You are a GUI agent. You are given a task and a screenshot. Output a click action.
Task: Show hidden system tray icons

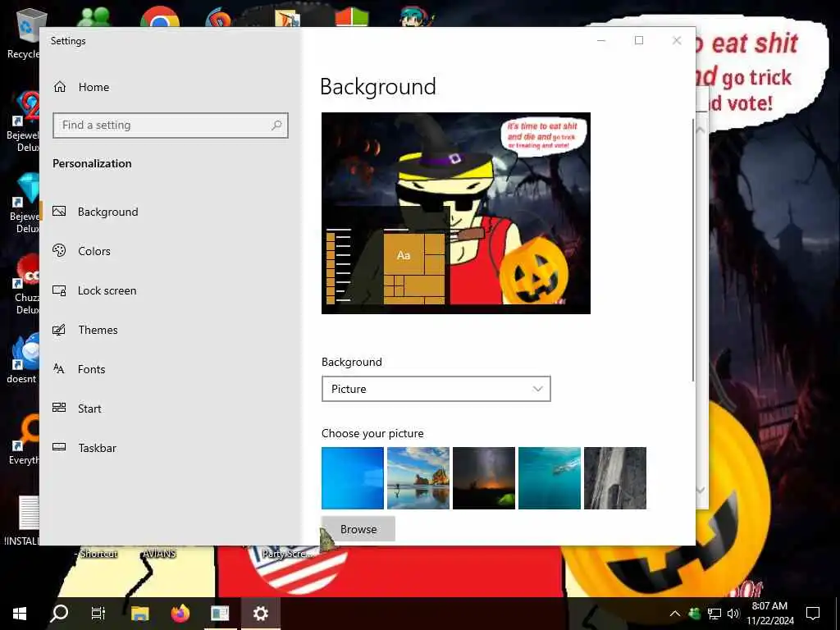tap(675, 614)
